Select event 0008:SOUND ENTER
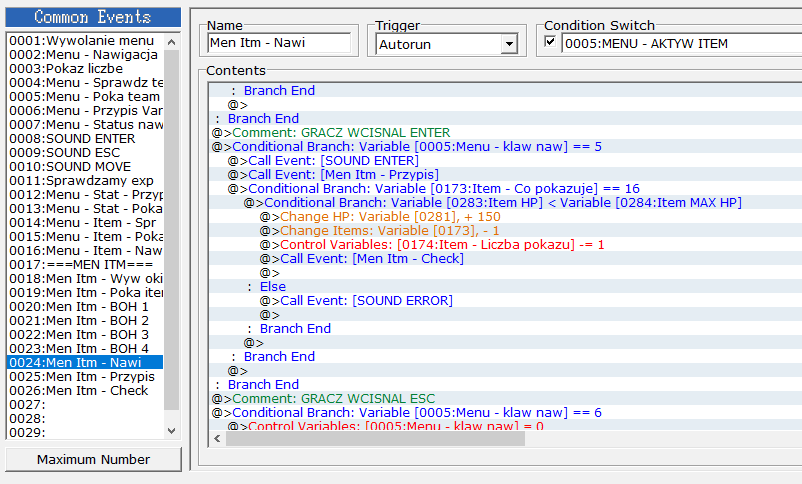 85,139
